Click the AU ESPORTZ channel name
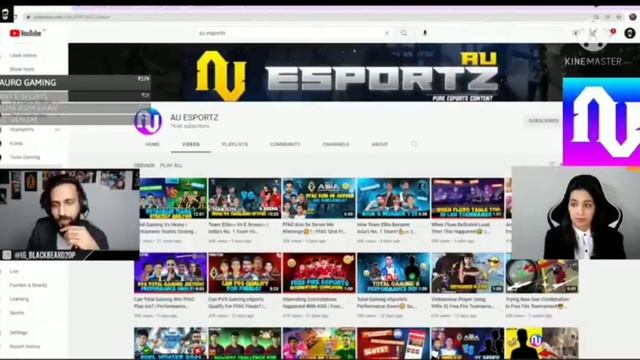 (194, 118)
